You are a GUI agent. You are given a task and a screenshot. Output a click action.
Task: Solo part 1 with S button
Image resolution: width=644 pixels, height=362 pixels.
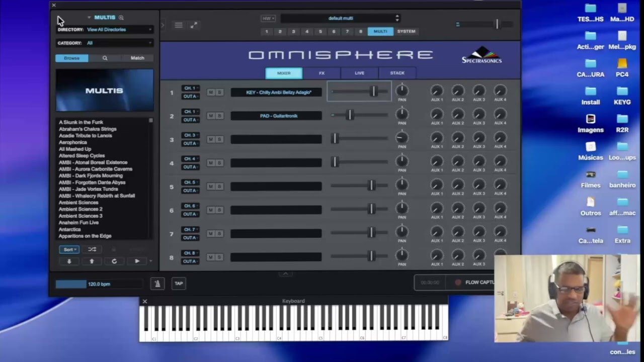point(219,93)
